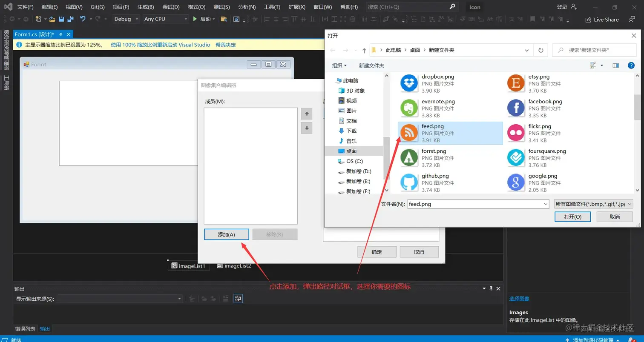The image size is (644, 342).
Task: Click Live Share button
Action: click(602, 20)
